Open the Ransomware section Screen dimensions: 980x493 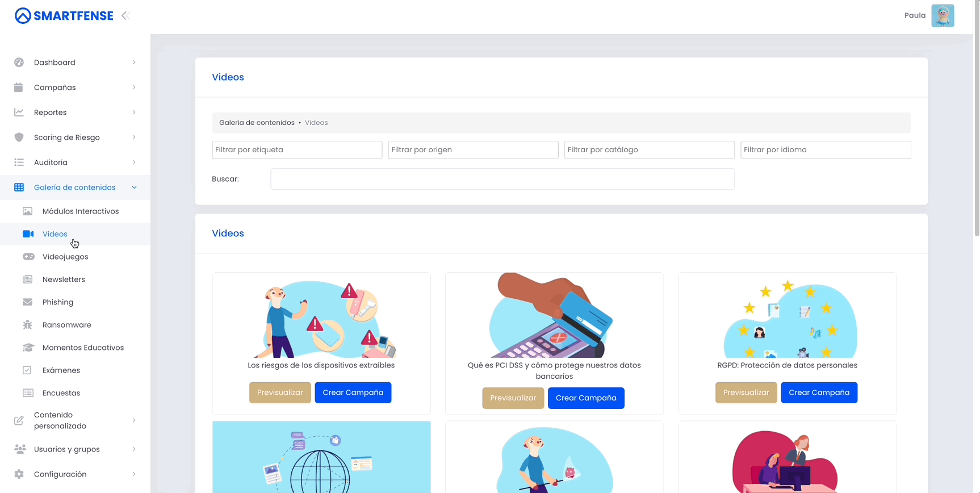(x=75, y=325)
